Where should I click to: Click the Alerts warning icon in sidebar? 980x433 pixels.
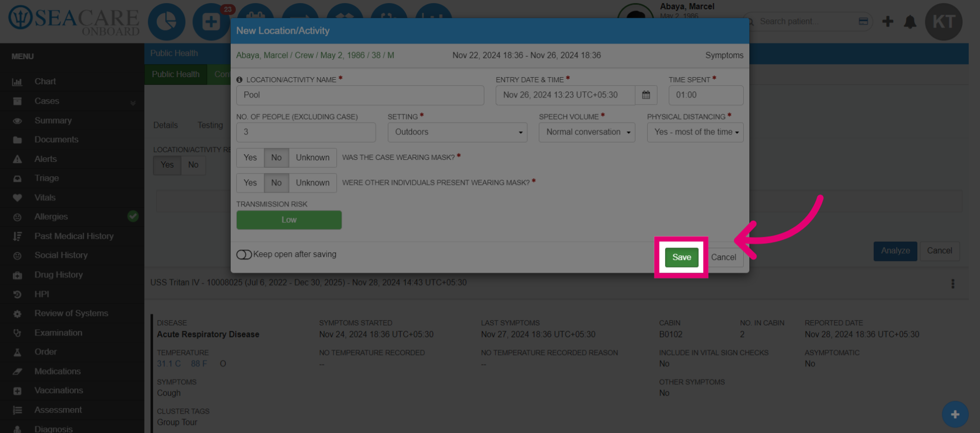(17, 159)
